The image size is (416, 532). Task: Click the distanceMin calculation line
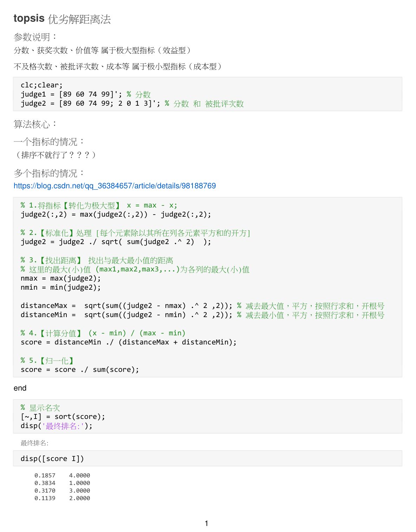tap(126, 315)
